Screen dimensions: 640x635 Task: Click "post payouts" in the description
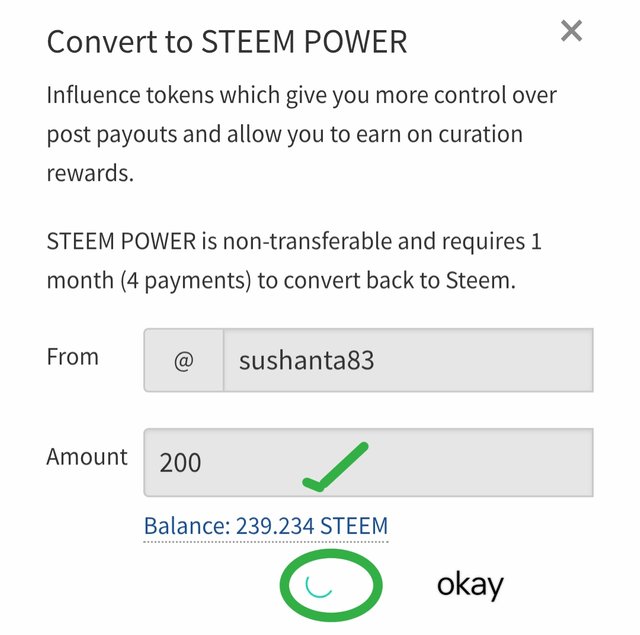click(112, 135)
